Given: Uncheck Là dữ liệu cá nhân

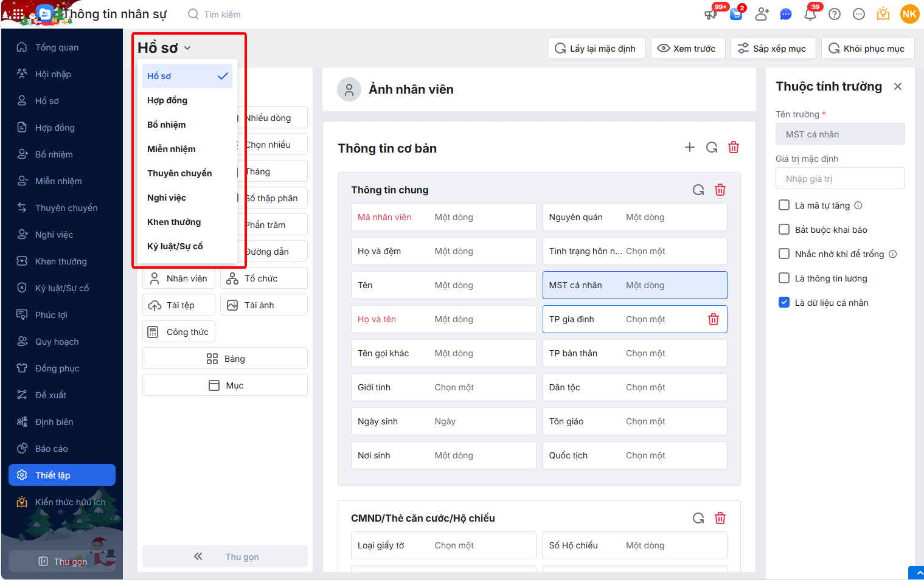Looking at the screenshot, I should [784, 302].
